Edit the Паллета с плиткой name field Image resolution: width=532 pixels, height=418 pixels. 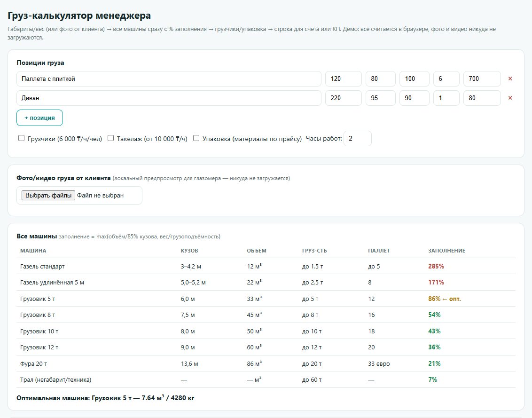pyautogui.click(x=169, y=79)
